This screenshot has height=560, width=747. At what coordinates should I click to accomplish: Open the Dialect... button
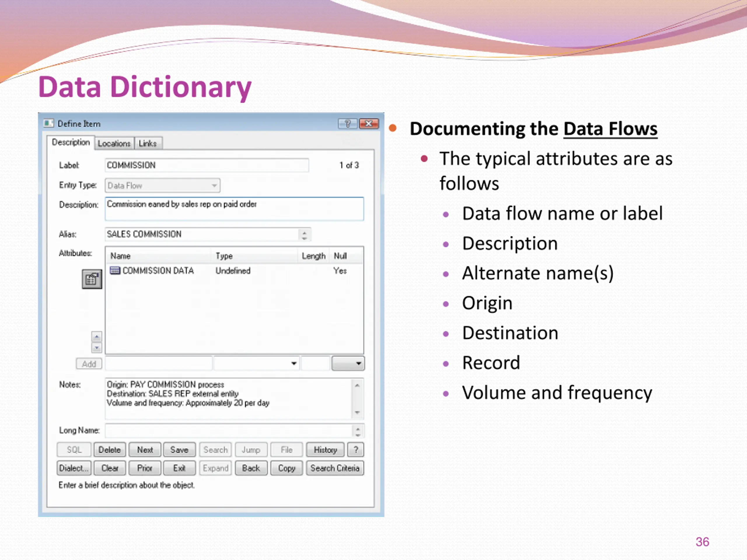(x=74, y=468)
